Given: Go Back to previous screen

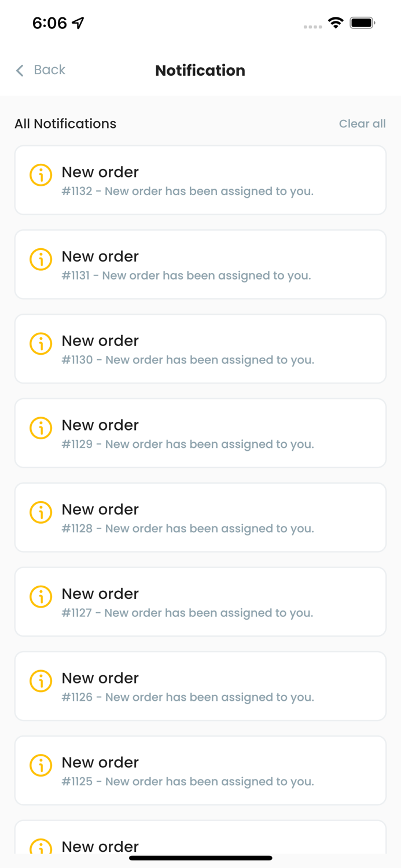Looking at the screenshot, I should click(x=50, y=70).
